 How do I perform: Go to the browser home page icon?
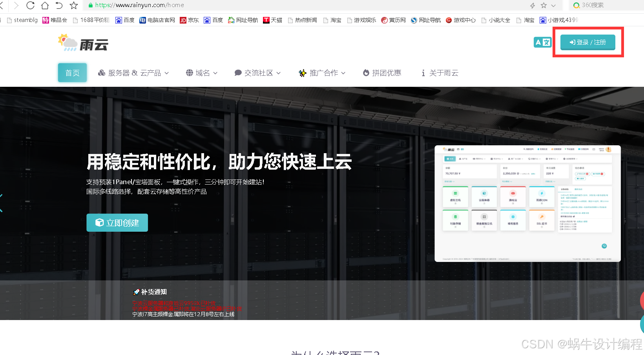(x=45, y=5)
